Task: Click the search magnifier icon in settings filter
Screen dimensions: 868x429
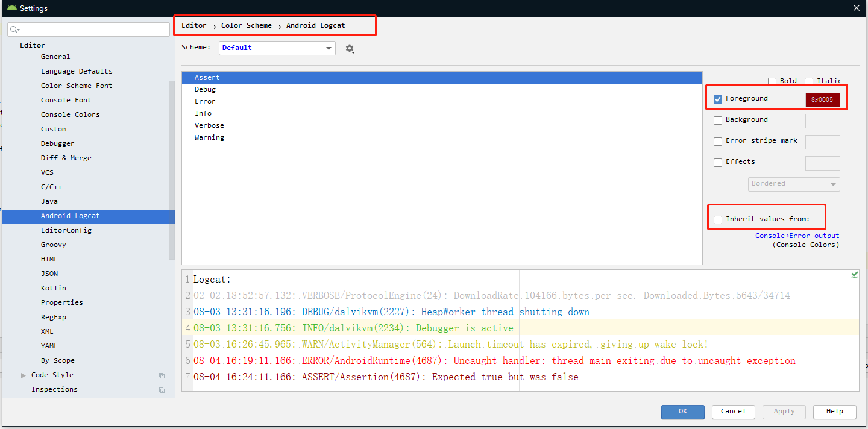Action: (x=14, y=30)
